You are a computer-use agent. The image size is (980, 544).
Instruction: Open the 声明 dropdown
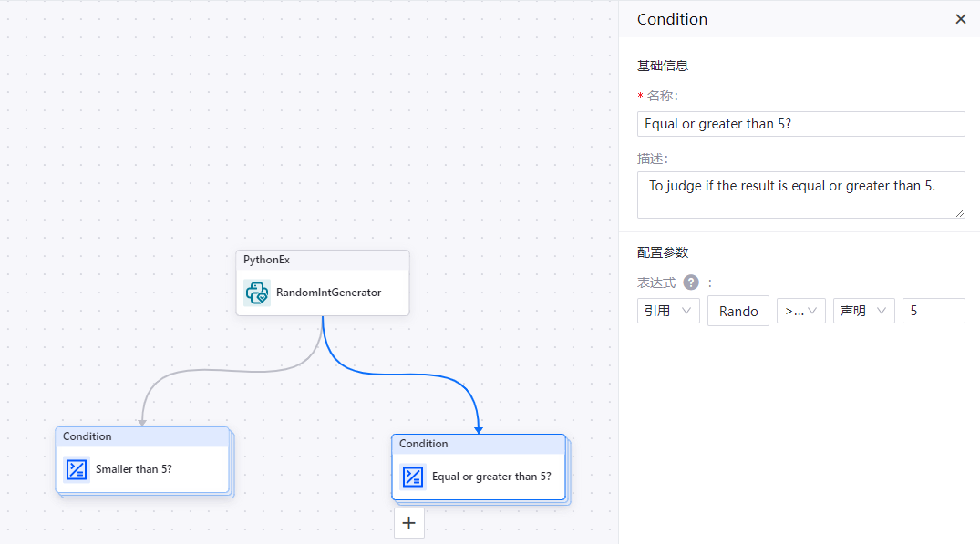(863, 311)
